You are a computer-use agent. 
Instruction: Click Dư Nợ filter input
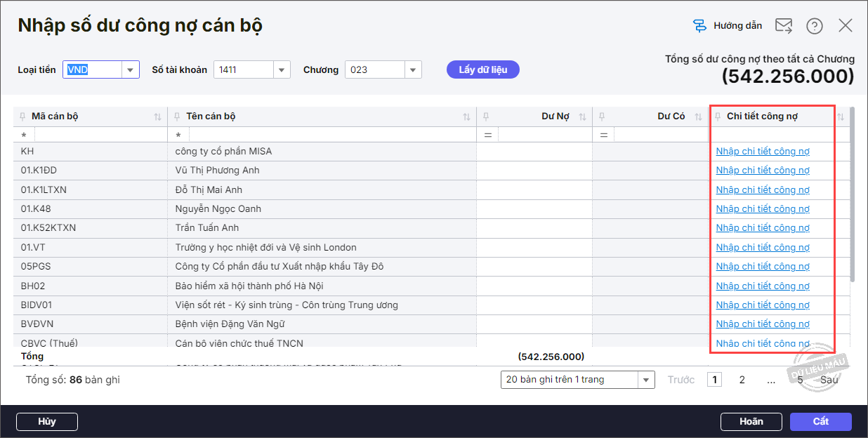pos(545,135)
